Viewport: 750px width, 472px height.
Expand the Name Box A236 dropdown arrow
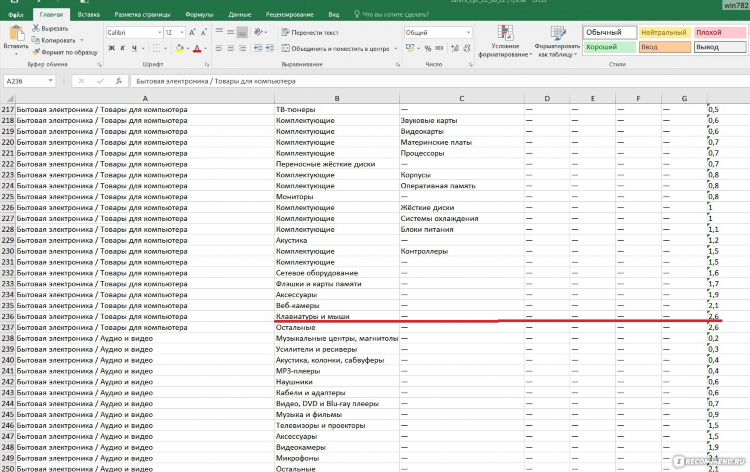(50, 81)
